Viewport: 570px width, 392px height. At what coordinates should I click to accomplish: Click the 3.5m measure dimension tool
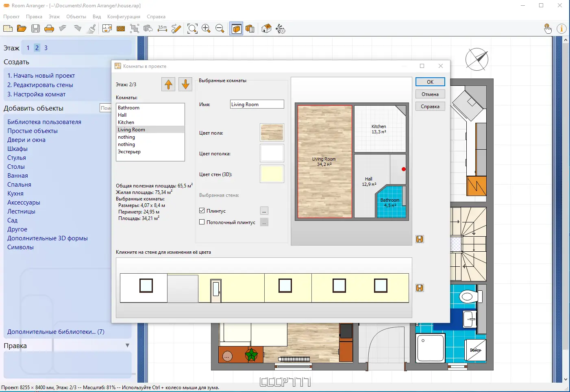click(162, 28)
